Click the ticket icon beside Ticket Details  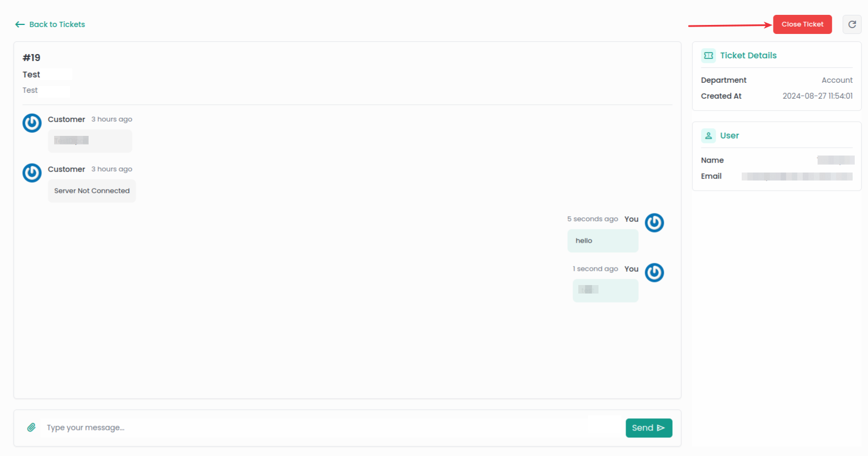(x=708, y=56)
